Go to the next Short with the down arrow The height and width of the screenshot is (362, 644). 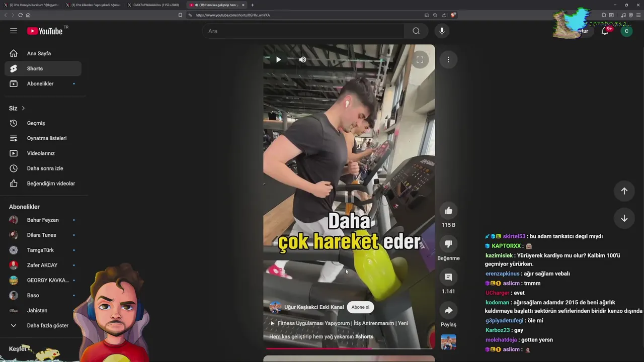[x=624, y=218]
